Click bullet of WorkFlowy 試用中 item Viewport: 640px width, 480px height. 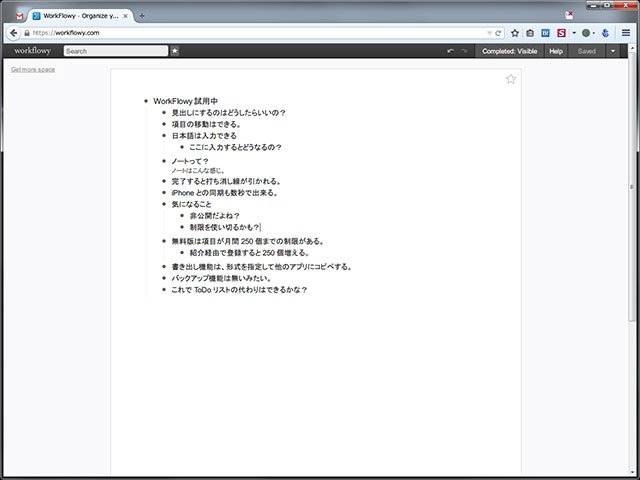coord(146,101)
